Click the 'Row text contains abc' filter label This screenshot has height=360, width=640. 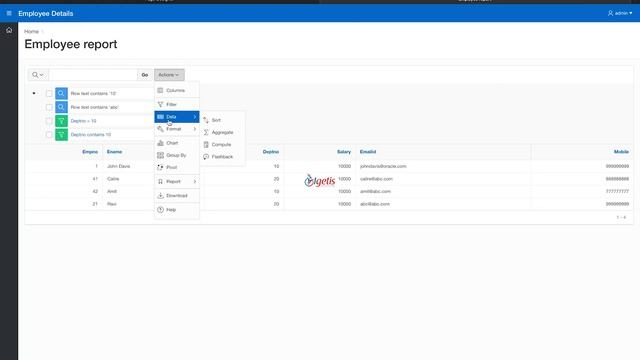[95, 107]
